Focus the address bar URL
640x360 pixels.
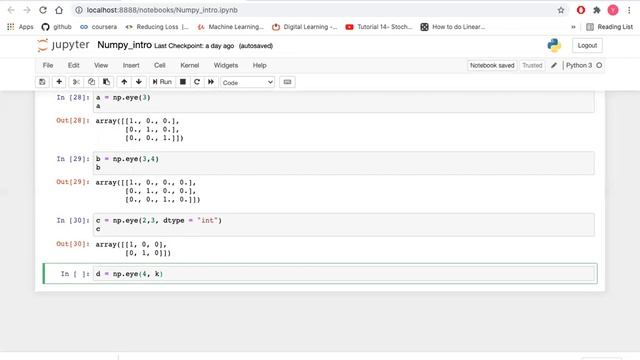pyautogui.click(x=162, y=10)
